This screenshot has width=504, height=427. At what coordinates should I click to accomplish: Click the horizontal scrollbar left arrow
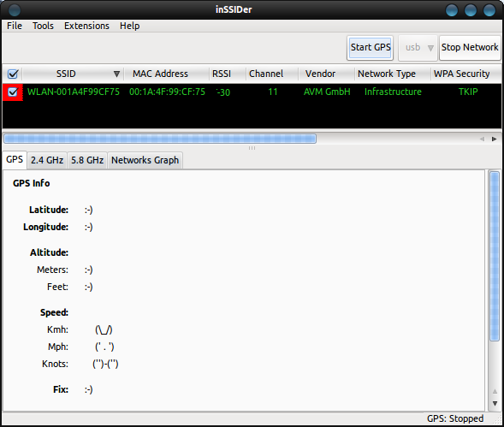click(x=482, y=139)
